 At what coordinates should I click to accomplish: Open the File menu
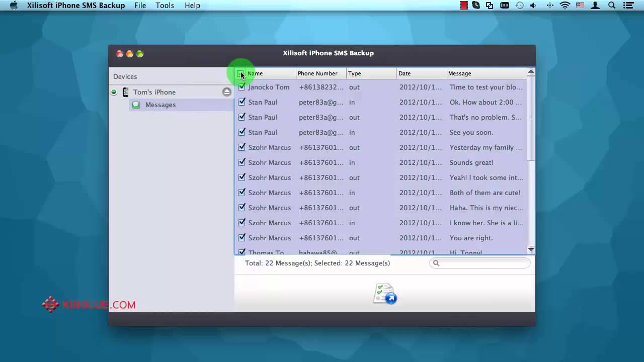140,6
